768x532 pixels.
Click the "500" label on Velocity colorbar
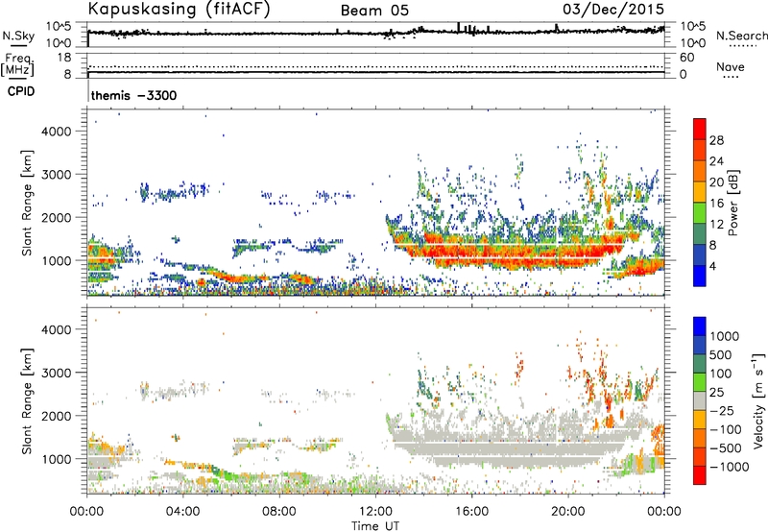tap(721, 355)
